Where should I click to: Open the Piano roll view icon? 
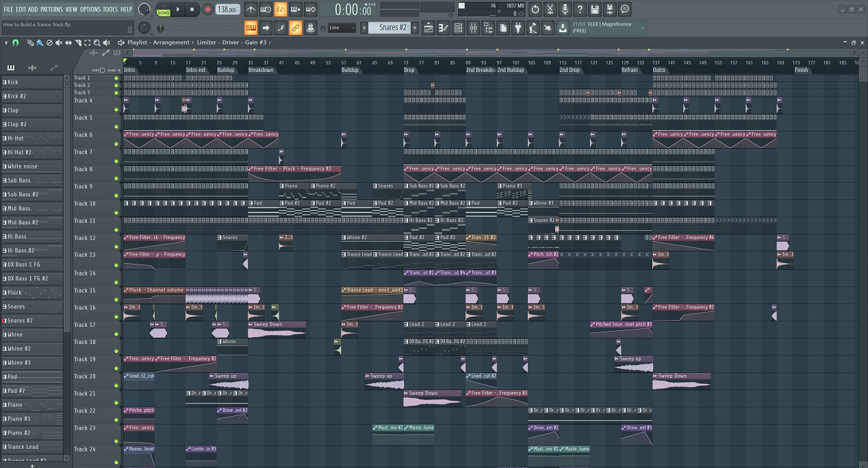click(x=442, y=27)
